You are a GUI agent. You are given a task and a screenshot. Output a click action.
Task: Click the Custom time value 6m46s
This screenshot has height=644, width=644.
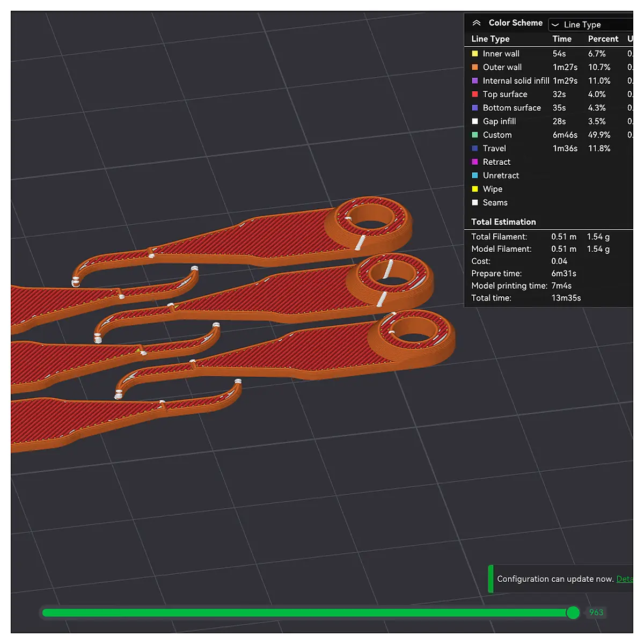tap(565, 135)
